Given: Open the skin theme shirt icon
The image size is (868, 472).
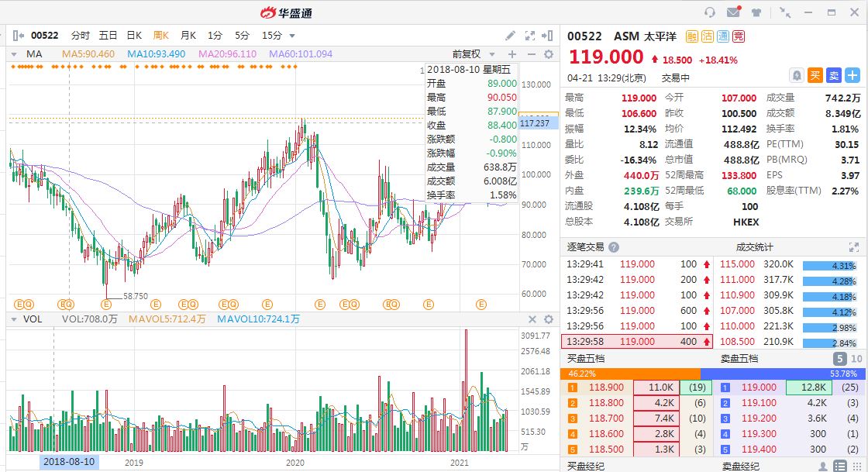Looking at the screenshot, I should point(756,12).
